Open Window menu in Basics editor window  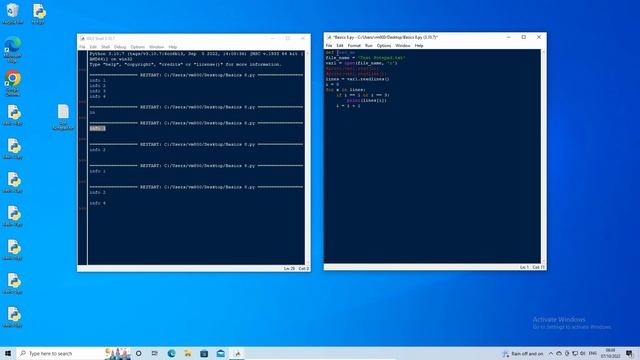[402, 46]
